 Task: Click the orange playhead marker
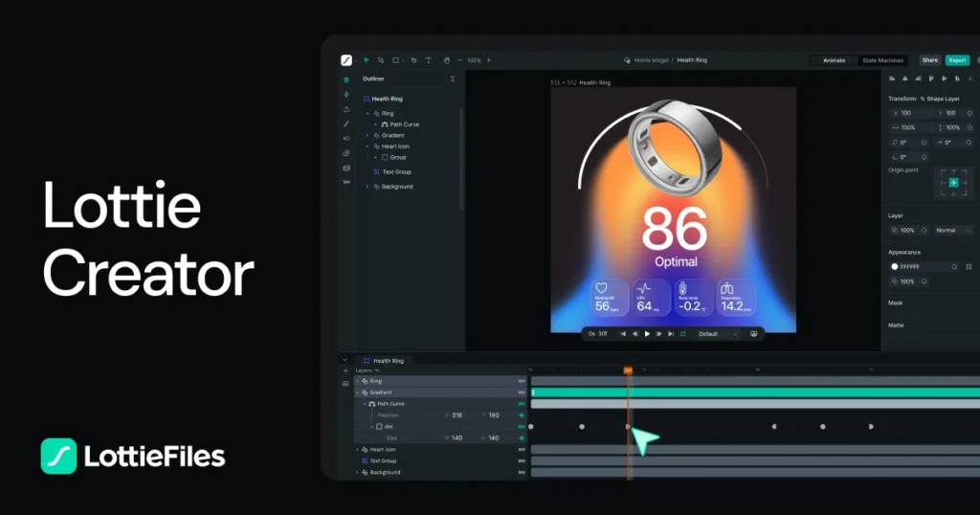coord(628,370)
